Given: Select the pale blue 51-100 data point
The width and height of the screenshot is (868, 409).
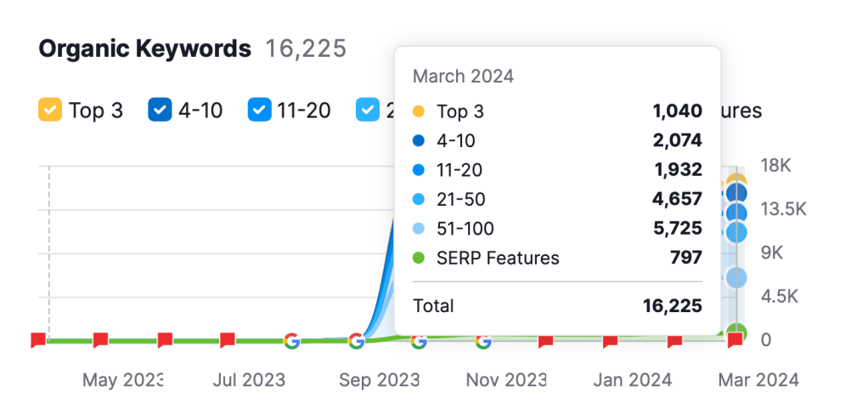Looking at the screenshot, I should (736, 277).
